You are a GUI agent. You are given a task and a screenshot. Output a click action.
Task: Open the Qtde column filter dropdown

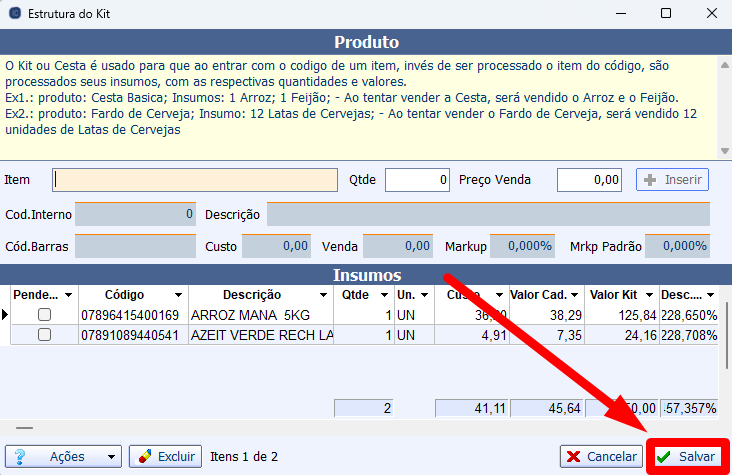383,296
